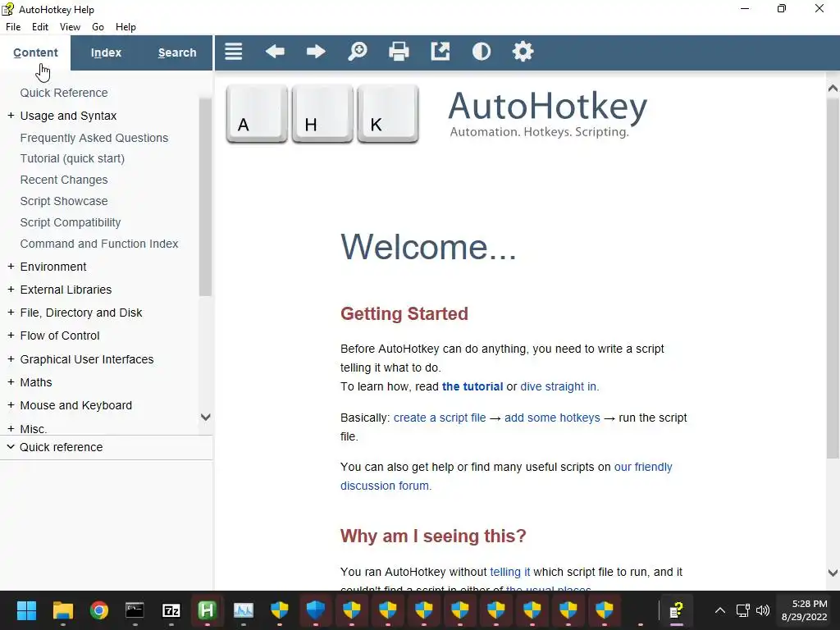
Task: Open the Script Compatibility item
Action: 71,222
